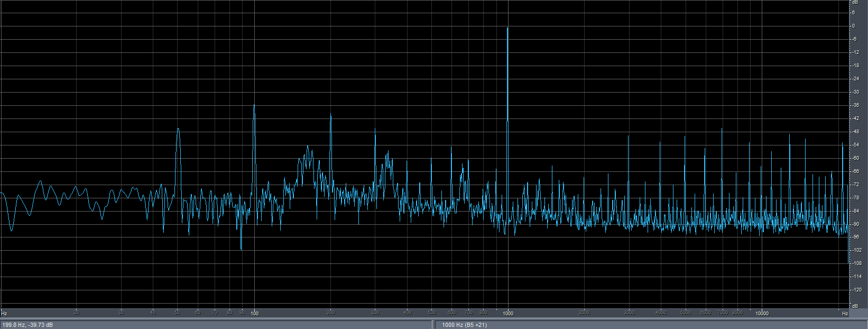Click the -96 label on dB scale
The height and width of the screenshot is (329, 868).
tap(855, 237)
